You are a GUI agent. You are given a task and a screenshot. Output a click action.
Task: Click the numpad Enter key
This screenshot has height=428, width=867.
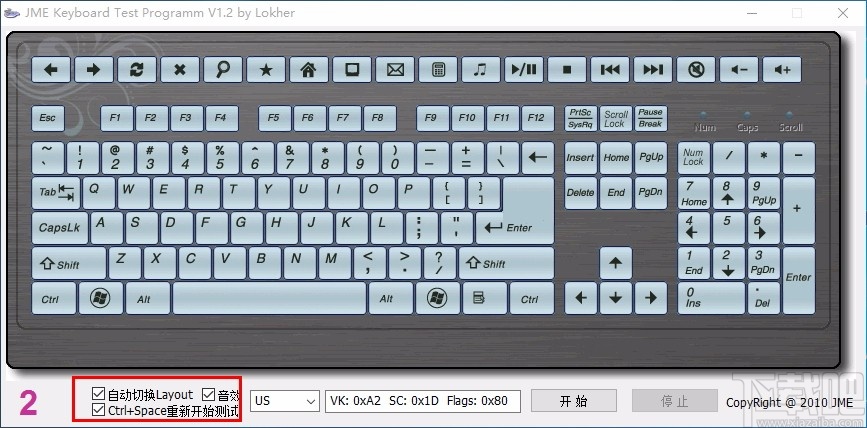(x=798, y=280)
